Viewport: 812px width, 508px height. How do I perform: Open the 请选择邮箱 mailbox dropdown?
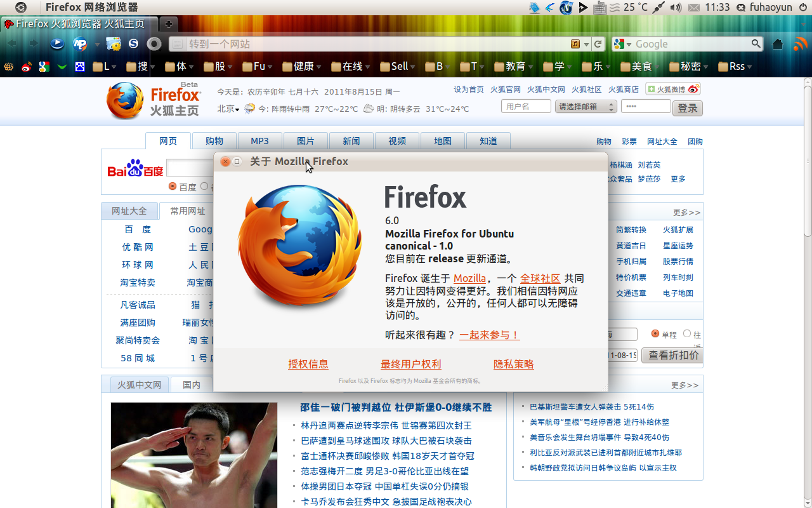tap(586, 107)
